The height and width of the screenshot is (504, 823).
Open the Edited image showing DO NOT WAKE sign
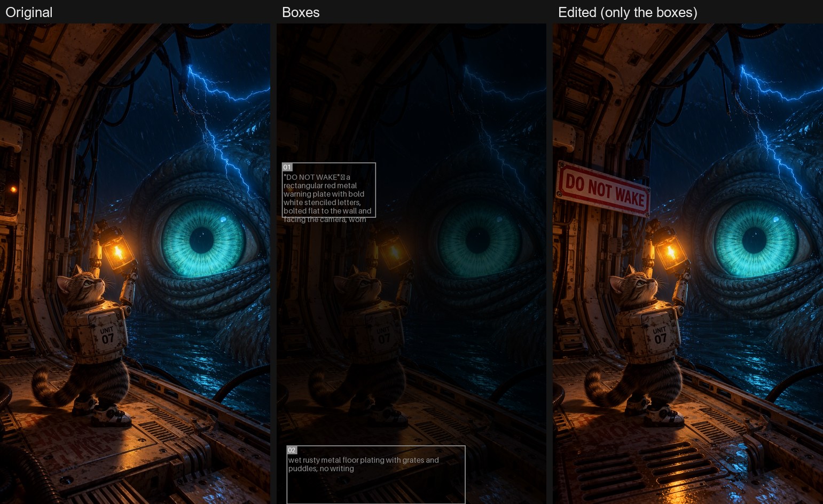(688, 264)
